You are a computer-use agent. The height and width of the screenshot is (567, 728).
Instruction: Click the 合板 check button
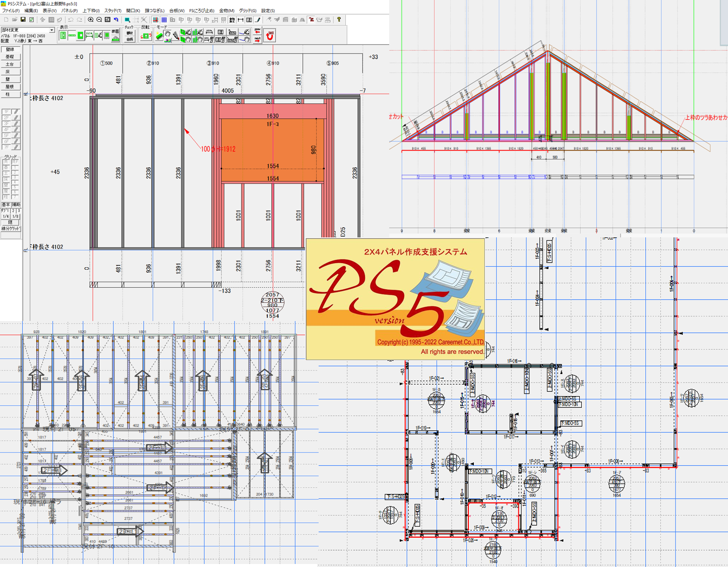(130, 39)
